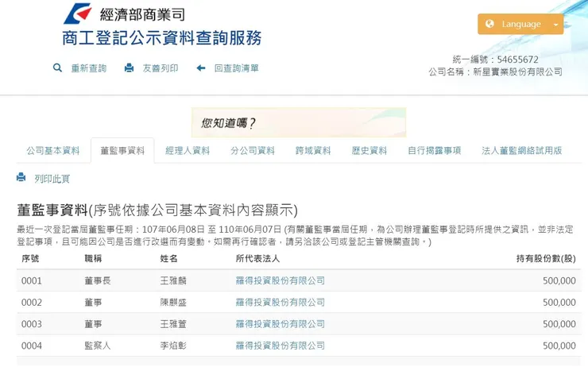Click 500,000 shares in row 0004
The height and width of the screenshot is (367, 588).
click(559, 346)
